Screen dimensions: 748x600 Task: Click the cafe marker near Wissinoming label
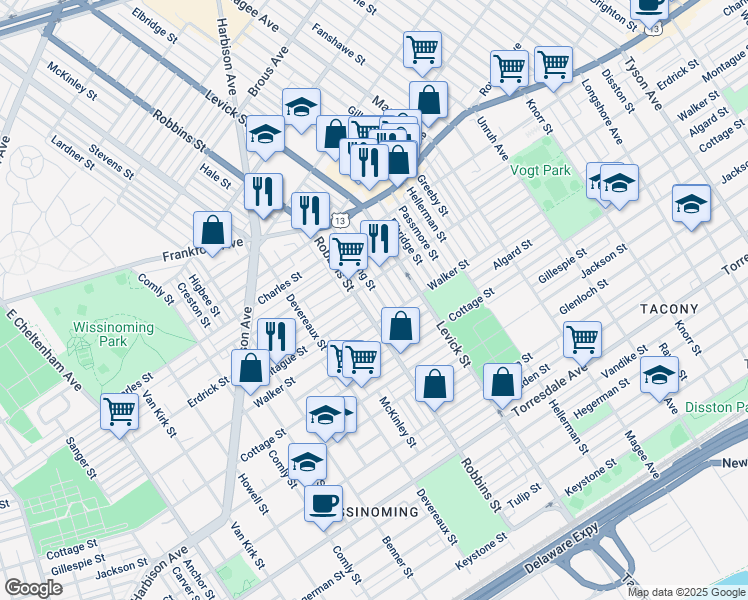coord(323,505)
